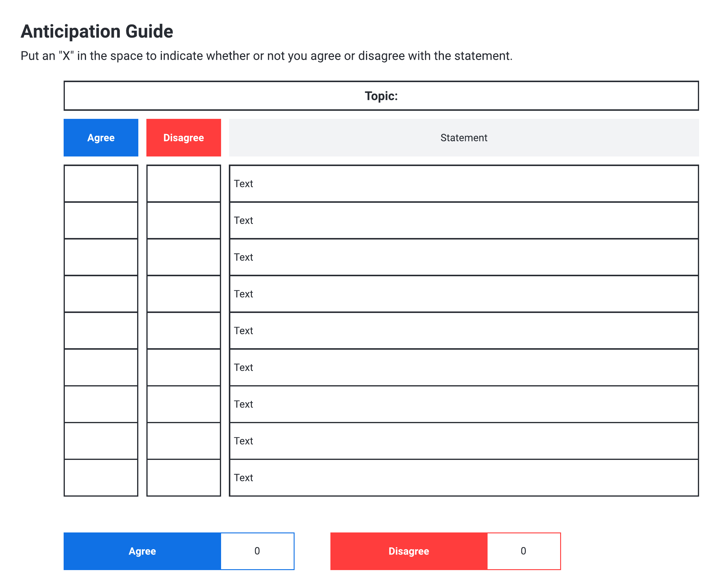Mark the Disagree cell in the fifth row
This screenshot has height=588, width=717.
(183, 331)
